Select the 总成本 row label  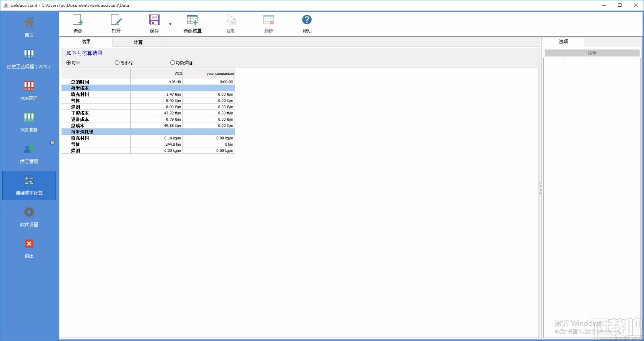click(78, 126)
